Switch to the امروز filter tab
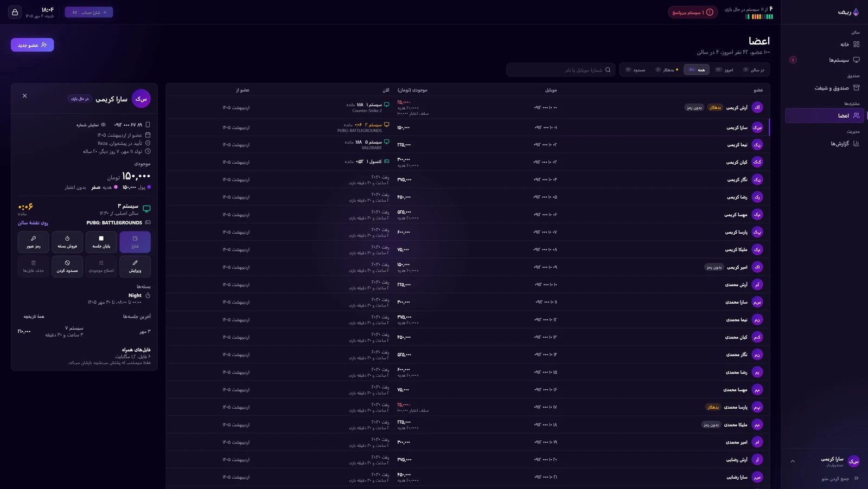This screenshot has width=868, height=489. [724, 70]
